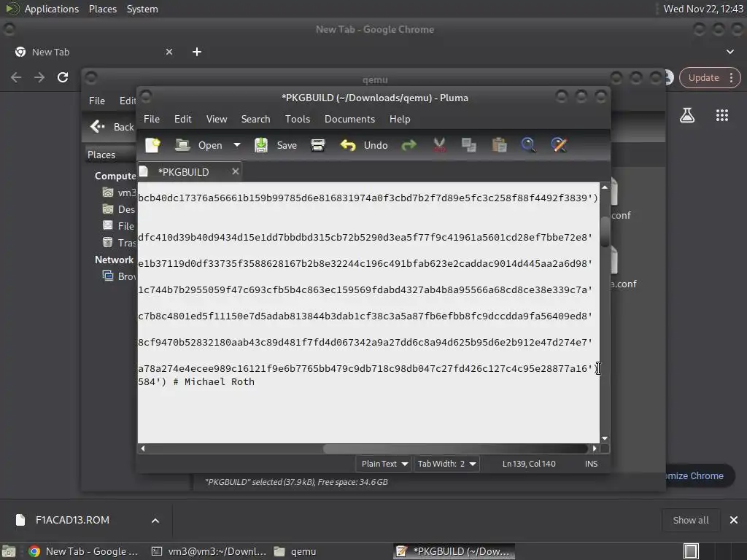Switch to the vm3 terminal taskbar item

pos(209,551)
